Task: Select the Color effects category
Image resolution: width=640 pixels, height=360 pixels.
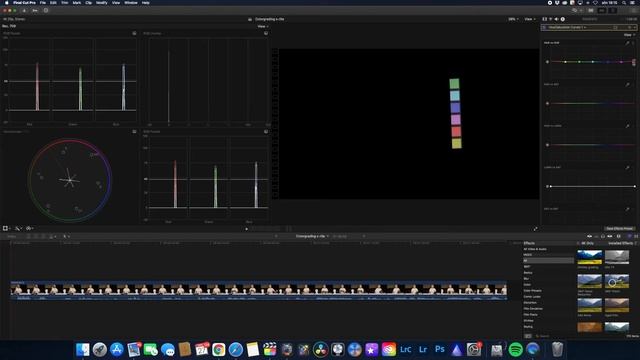Action: click(x=527, y=284)
